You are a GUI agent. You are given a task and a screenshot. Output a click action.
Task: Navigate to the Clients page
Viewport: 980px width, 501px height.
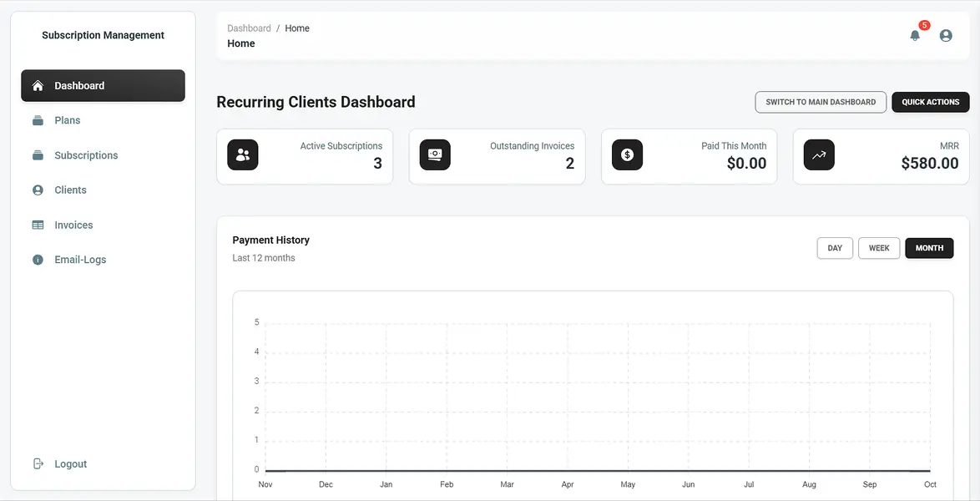(x=70, y=190)
